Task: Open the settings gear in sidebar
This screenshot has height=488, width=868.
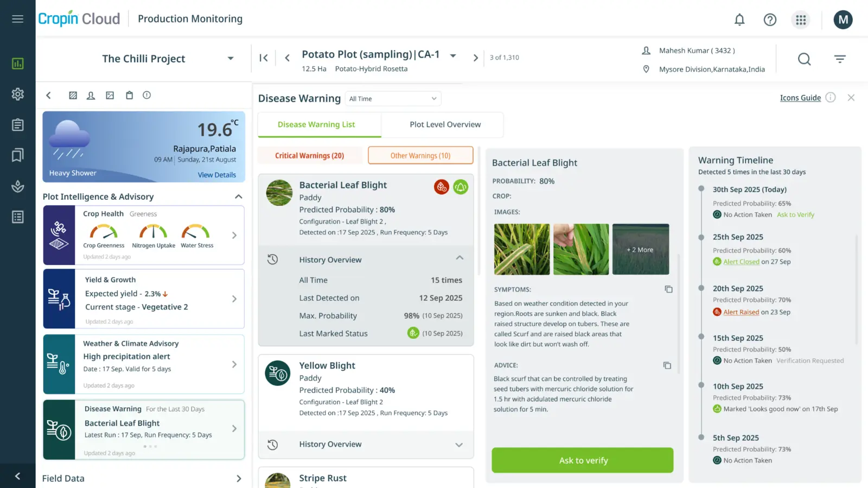Action: 18,94
